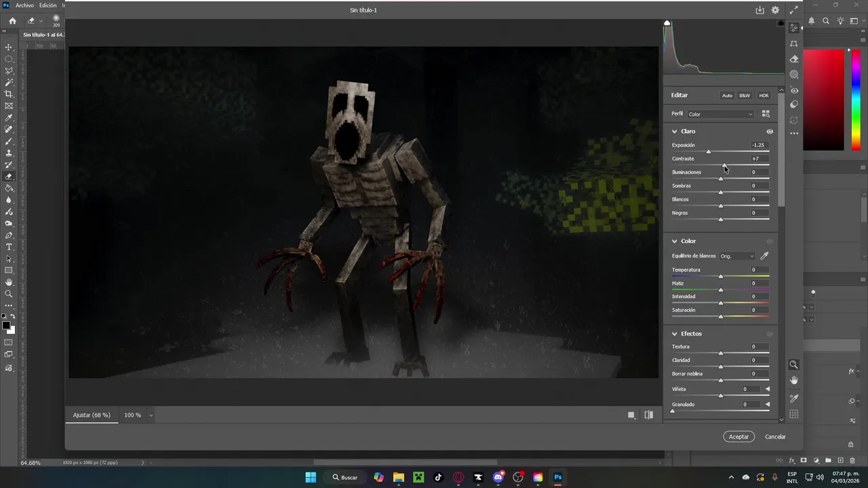This screenshot has width=868, height=488.
Task: Toggle highlight clipping warning on histogram
Action: 781,23
